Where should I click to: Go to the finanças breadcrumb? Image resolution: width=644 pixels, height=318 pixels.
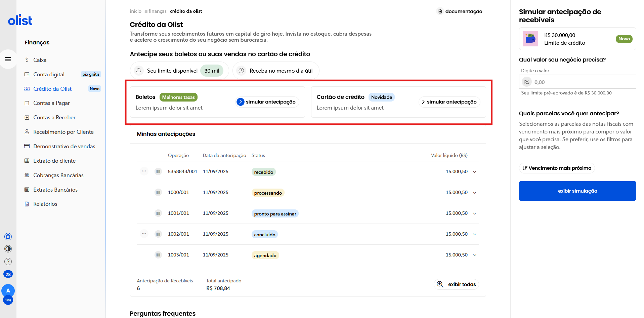click(x=158, y=11)
